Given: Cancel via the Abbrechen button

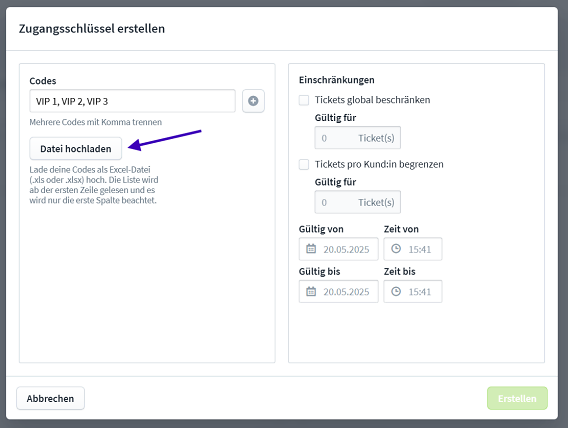Looking at the screenshot, I should tap(50, 398).
